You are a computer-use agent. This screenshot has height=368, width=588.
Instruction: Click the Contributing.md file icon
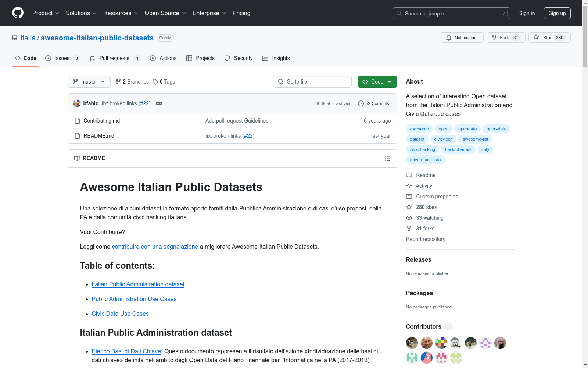point(77,121)
